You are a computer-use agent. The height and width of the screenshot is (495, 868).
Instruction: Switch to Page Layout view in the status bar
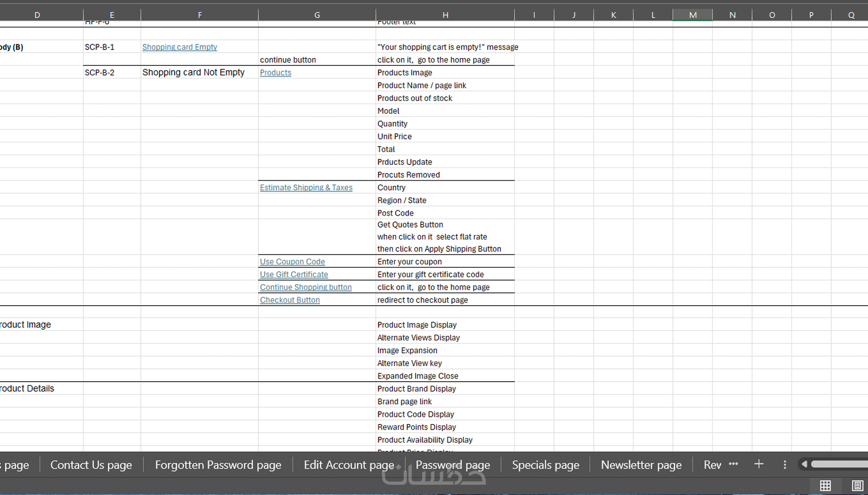857,485
